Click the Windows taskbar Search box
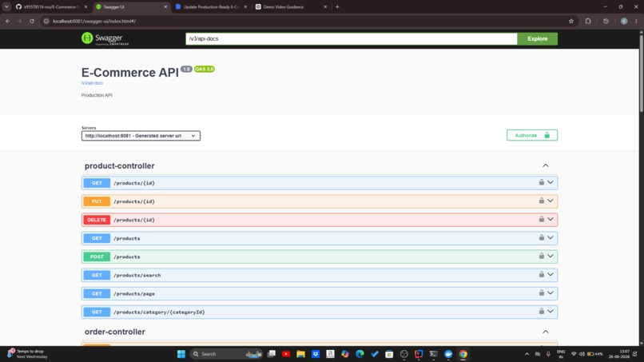This screenshot has height=362, width=644. (x=226, y=354)
